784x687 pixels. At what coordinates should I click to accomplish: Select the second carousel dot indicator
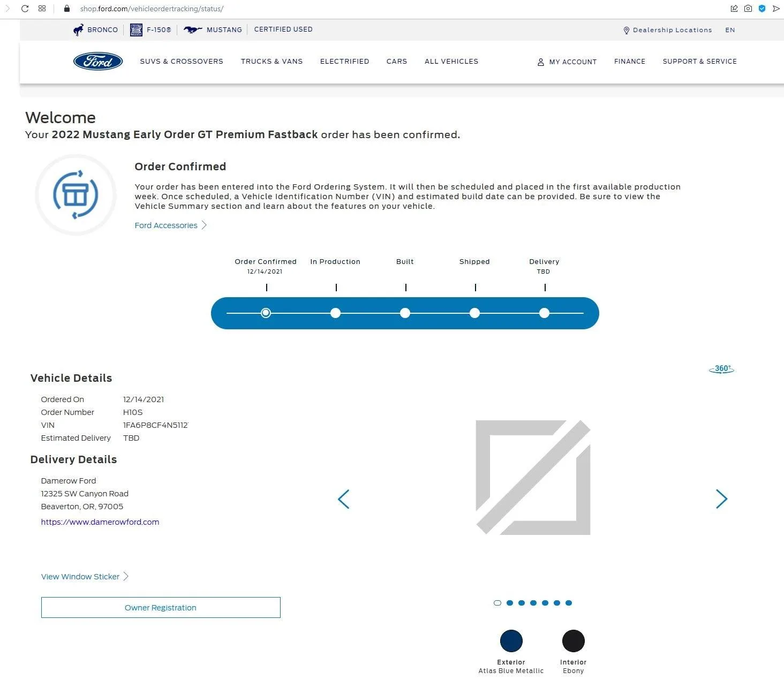click(510, 603)
